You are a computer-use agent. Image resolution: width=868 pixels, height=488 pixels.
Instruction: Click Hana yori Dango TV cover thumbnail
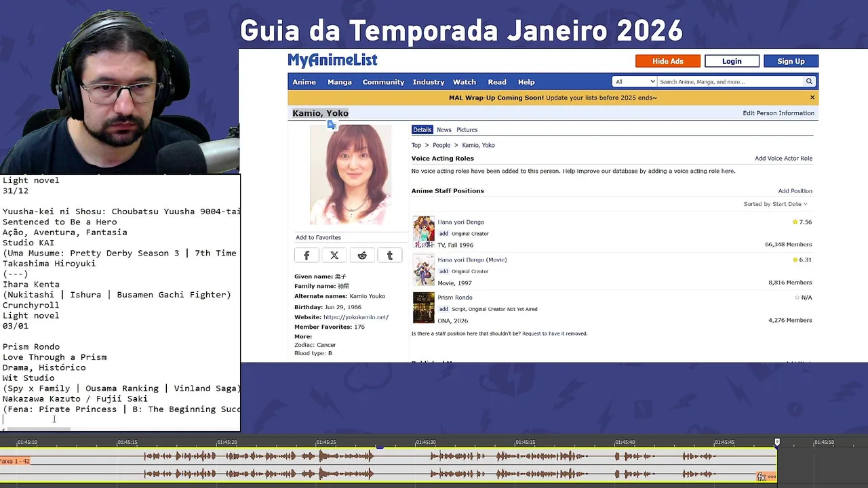pyautogui.click(x=424, y=232)
